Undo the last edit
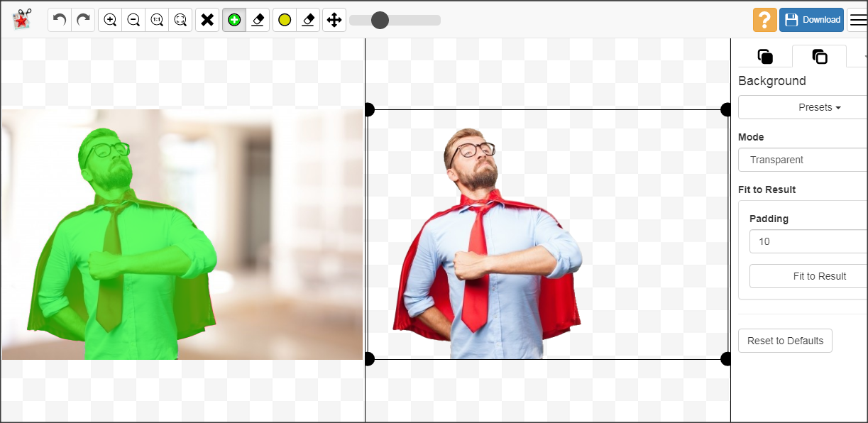Screen dimensions: 868x423 pos(60,20)
